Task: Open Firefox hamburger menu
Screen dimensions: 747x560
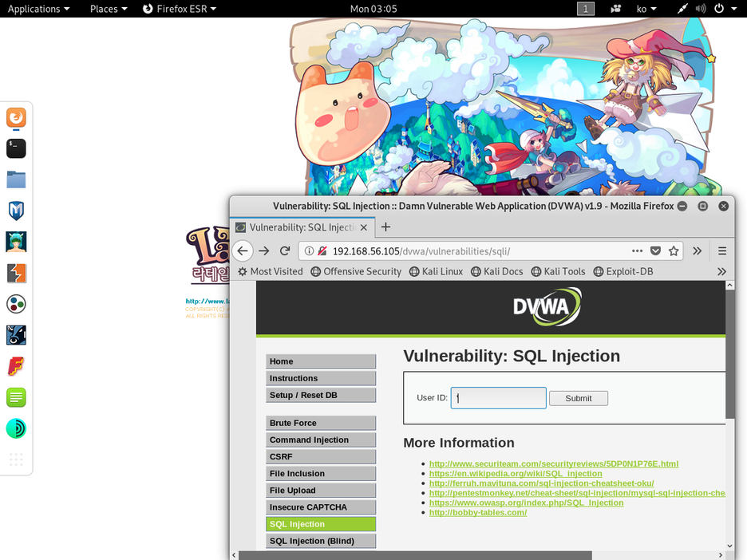Action: click(x=722, y=251)
